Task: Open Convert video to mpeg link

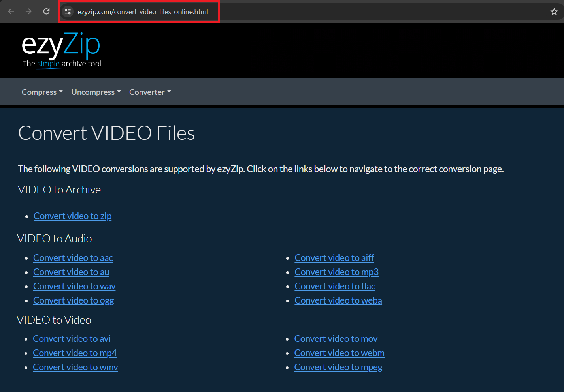Action: pos(338,367)
